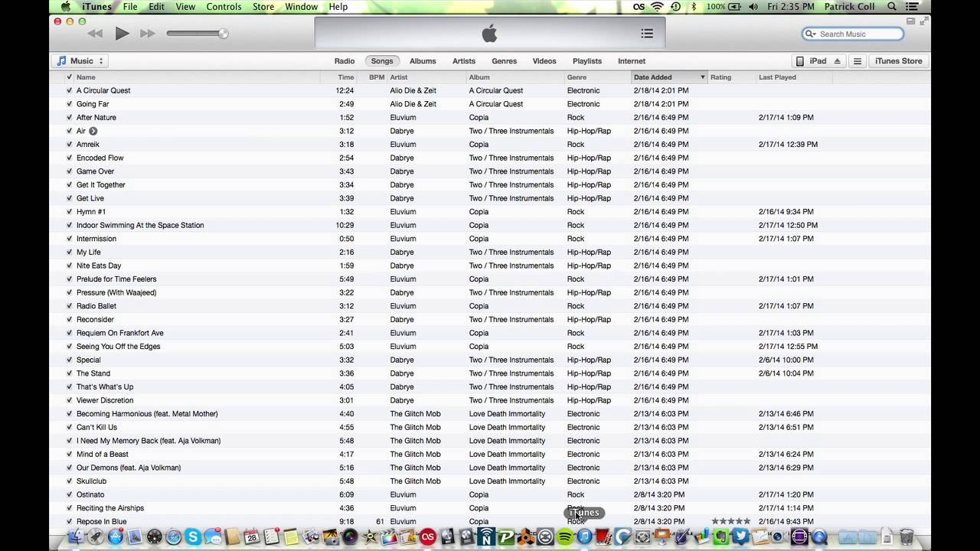Adjust the volume slider
The image size is (980, 551).
[197, 34]
